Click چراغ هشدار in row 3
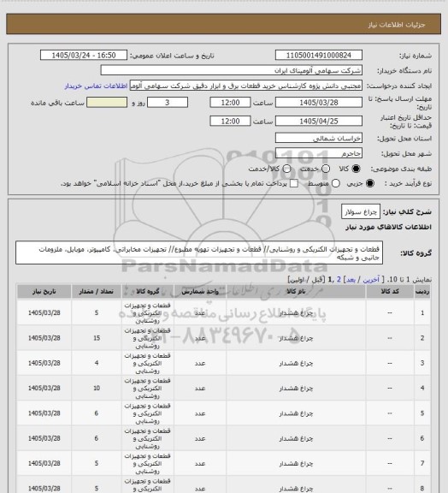This screenshot has height=493, width=448. click(296, 363)
